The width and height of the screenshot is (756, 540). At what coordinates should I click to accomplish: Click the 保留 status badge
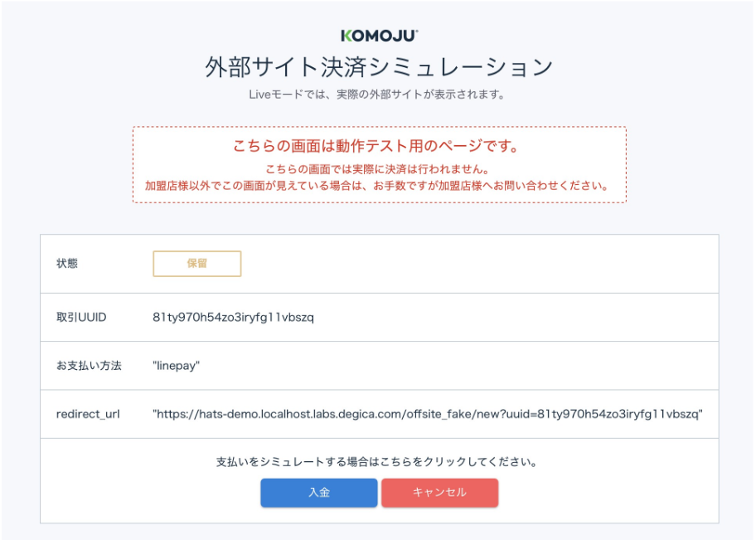pyautogui.click(x=196, y=264)
